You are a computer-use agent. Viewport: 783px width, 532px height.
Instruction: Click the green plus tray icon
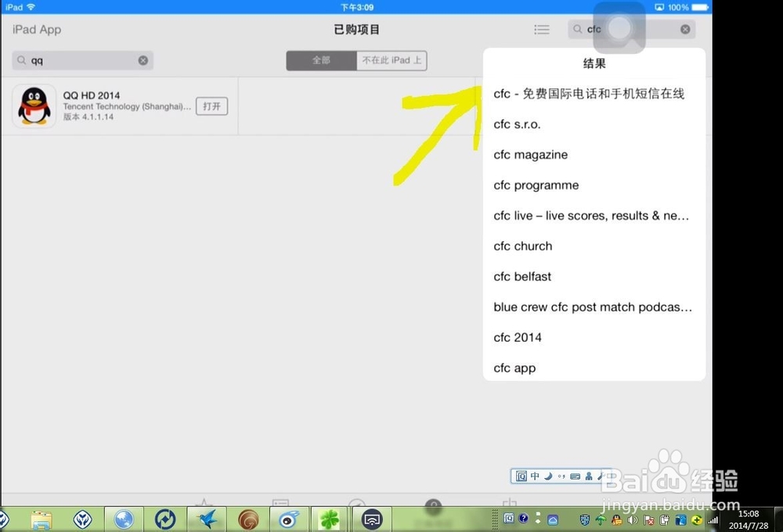697,520
